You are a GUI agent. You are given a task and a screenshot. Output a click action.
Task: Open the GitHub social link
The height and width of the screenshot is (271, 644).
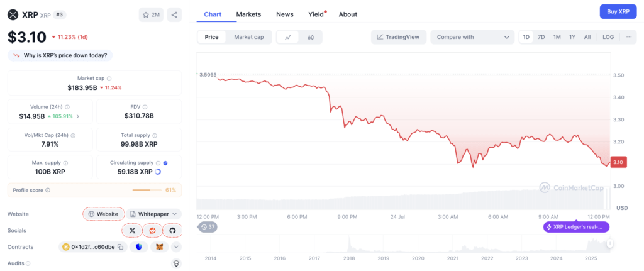pyautogui.click(x=172, y=230)
